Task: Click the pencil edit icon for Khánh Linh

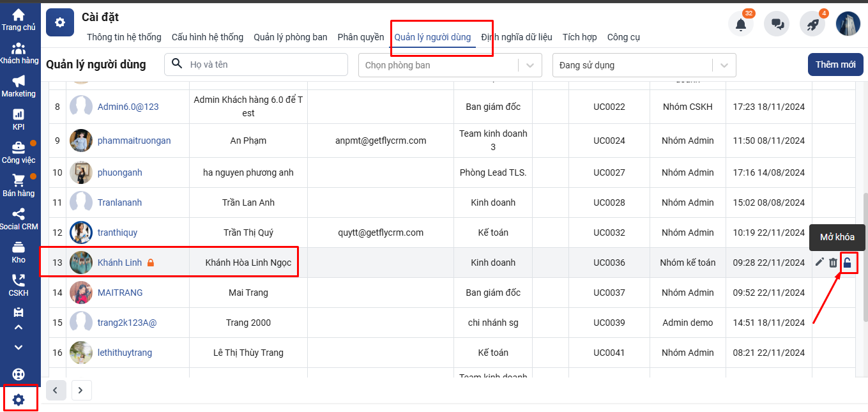Action: pos(819,262)
